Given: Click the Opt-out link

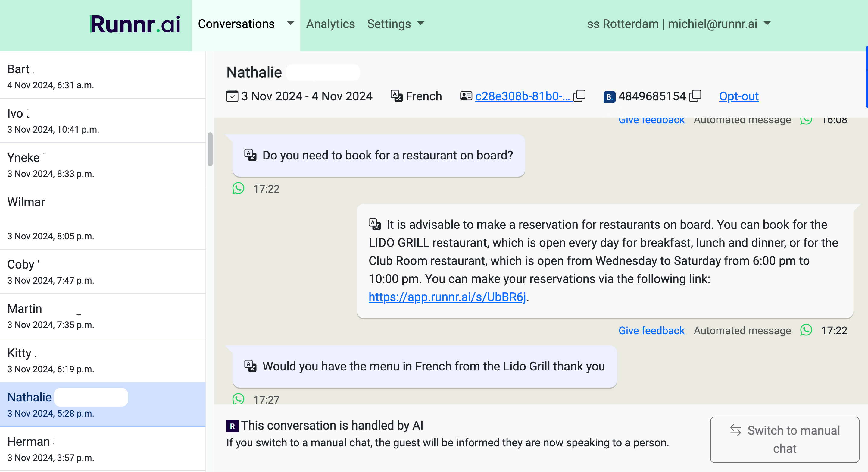Looking at the screenshot, I should 738,96.
